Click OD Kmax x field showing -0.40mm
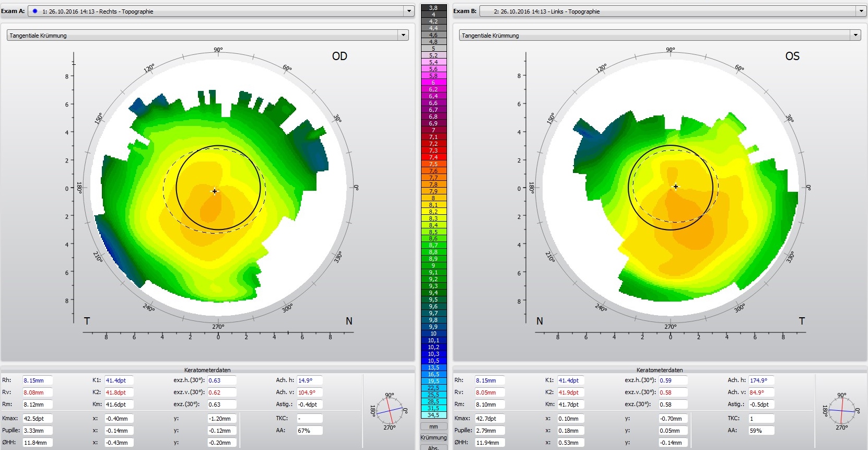 pyautogui.click(x=120, y=419)
